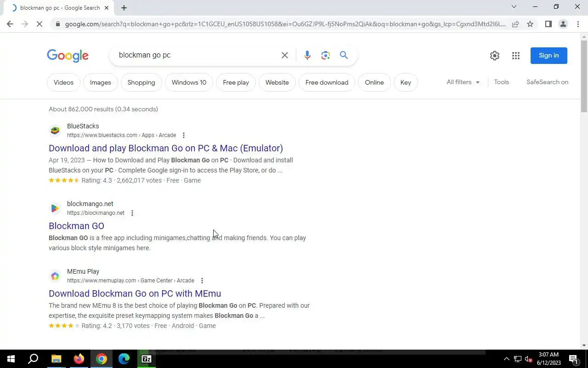Open blockmango.net result more options

[x=132, y=213]
